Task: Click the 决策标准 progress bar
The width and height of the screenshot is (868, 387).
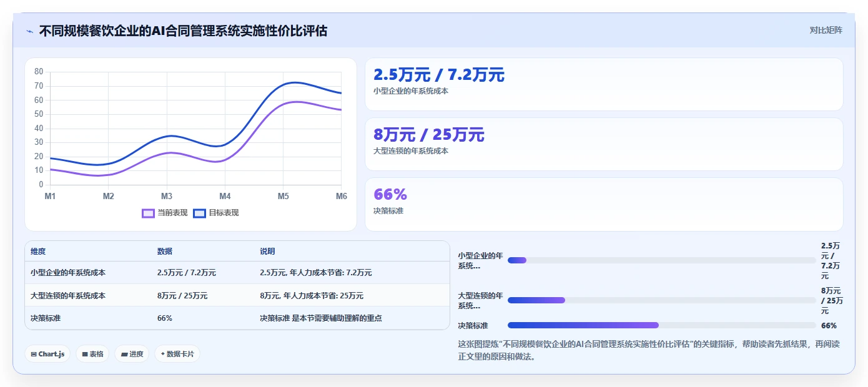Action: 662,325
